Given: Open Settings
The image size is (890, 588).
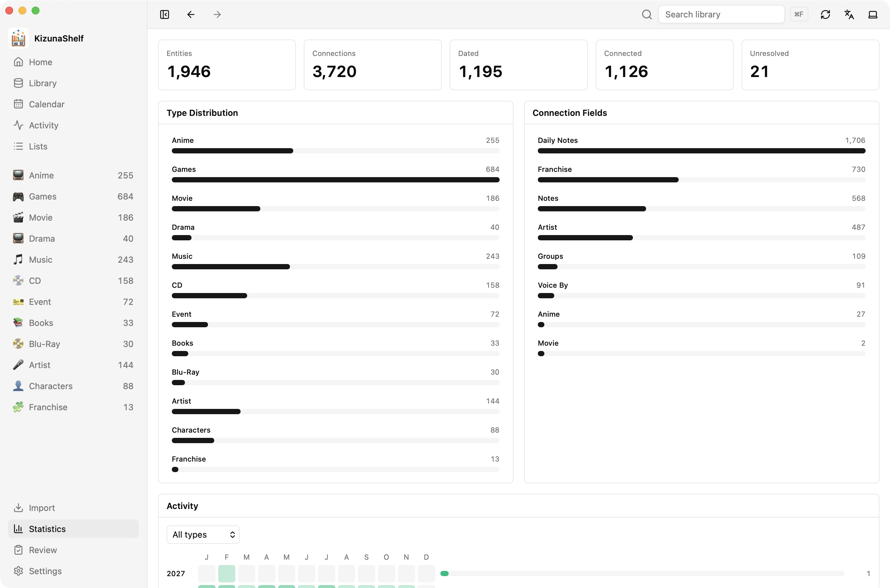Looking at the screenshot, I should point(73,571).
